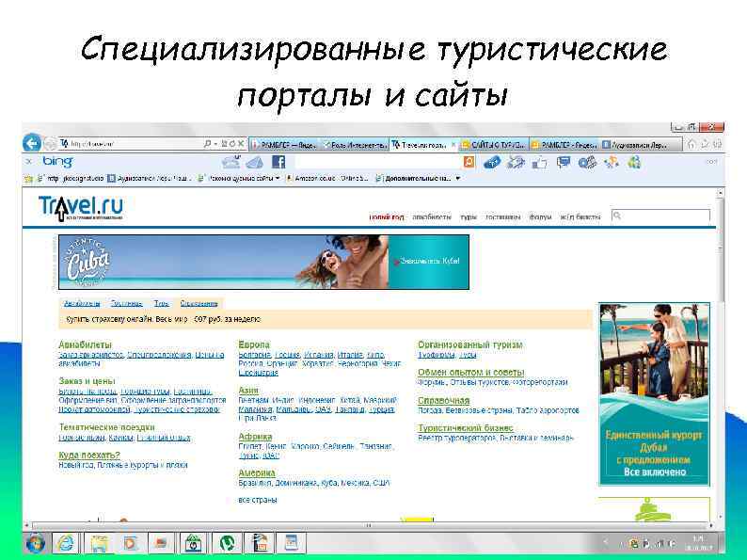Click Куда поехать? link

(x=89, y=455)
